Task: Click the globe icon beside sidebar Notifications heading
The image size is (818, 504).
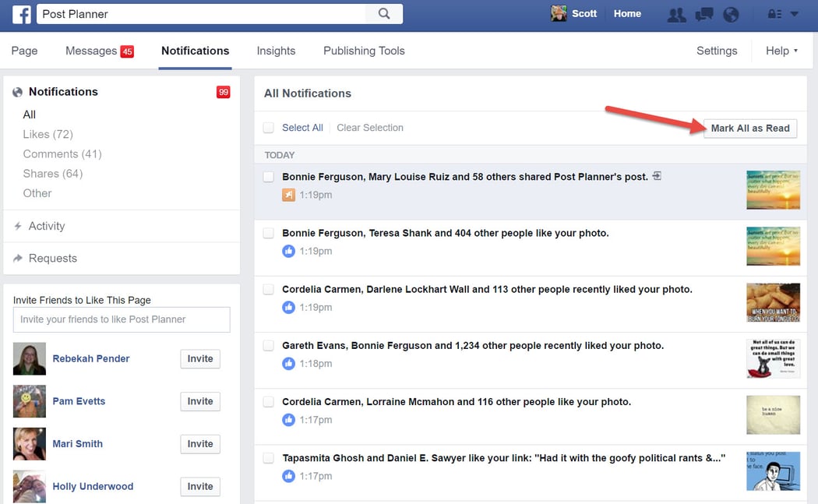Action: click(16, 91)
